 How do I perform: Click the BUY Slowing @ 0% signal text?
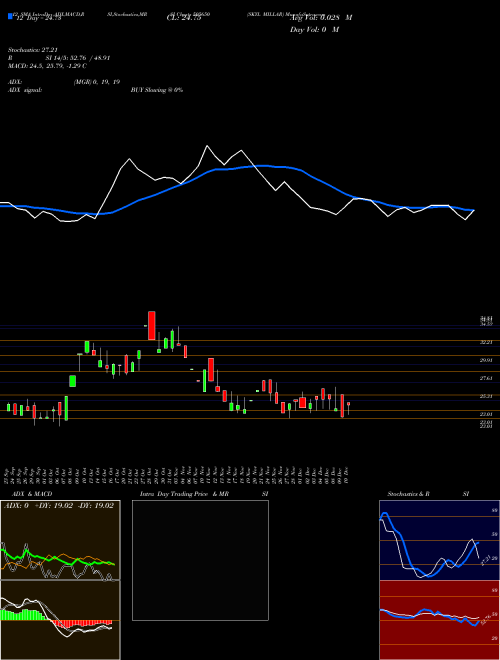point(157,90)
